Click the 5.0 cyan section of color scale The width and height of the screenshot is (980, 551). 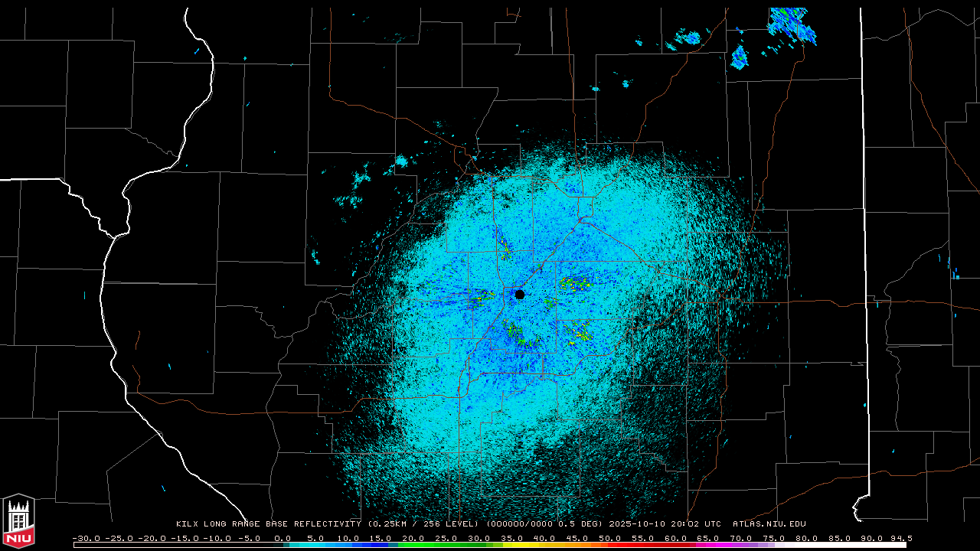click(x=315, y=545)
